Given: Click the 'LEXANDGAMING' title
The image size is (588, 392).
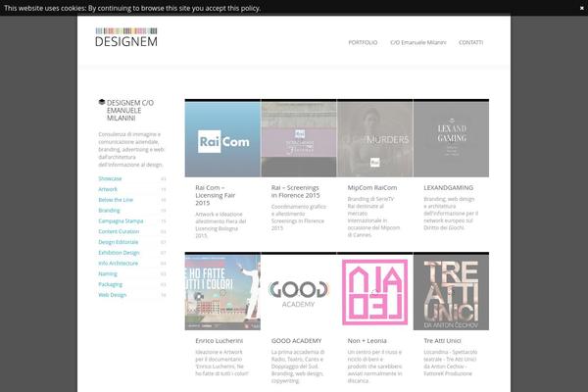Looking at the screenshot, I should click(449, 187).
